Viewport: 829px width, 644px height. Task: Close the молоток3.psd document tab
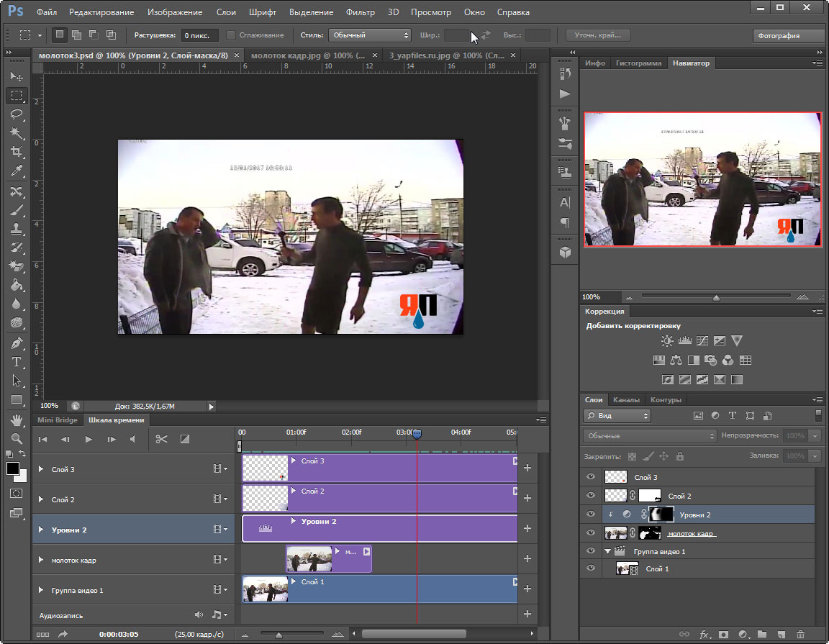point(236,55)
